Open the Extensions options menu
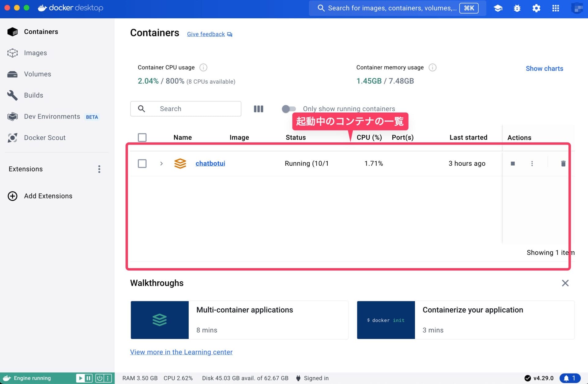Viewport: 588px width, 384px height. click(99, 169)
